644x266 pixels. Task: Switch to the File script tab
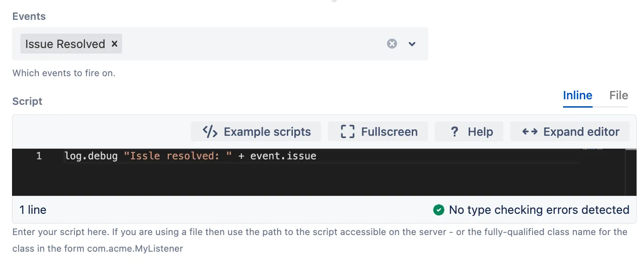tap(619, 96)
